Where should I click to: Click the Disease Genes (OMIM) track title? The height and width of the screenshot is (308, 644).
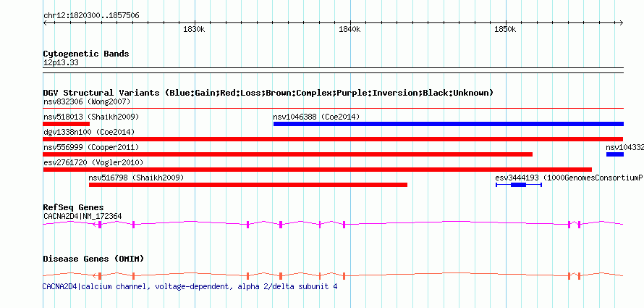pyautogui.click(x=93, y=259)
